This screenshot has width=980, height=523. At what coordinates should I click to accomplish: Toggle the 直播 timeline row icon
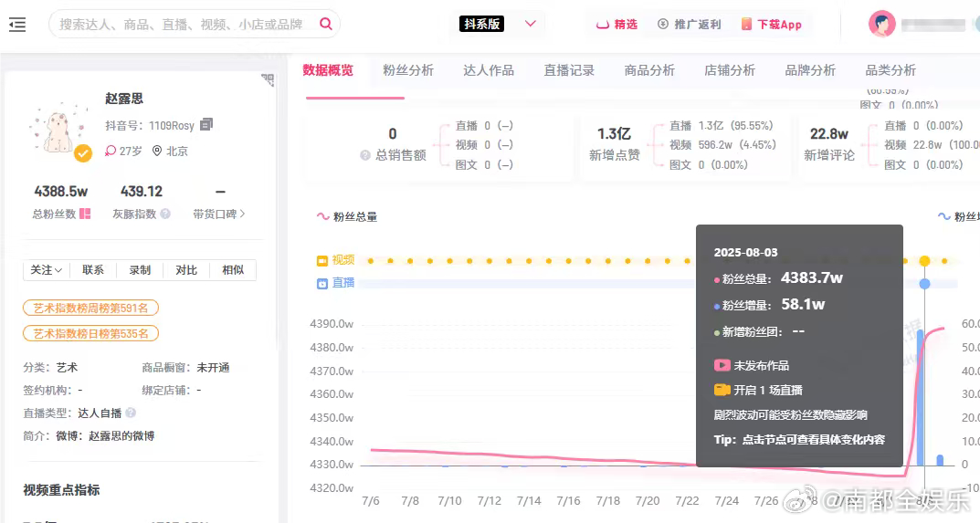coord(321,284)
